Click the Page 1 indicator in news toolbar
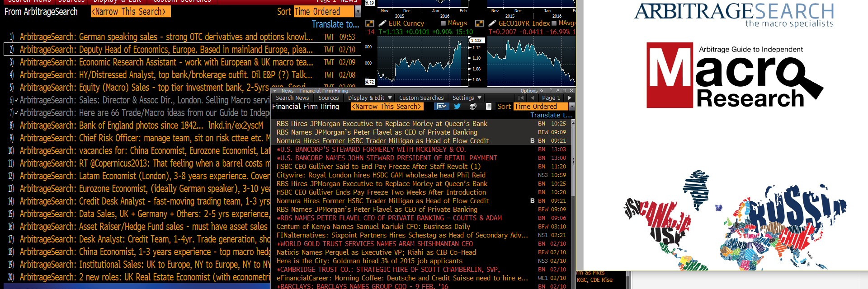868x289 pixels. click(x=551, y=98)
